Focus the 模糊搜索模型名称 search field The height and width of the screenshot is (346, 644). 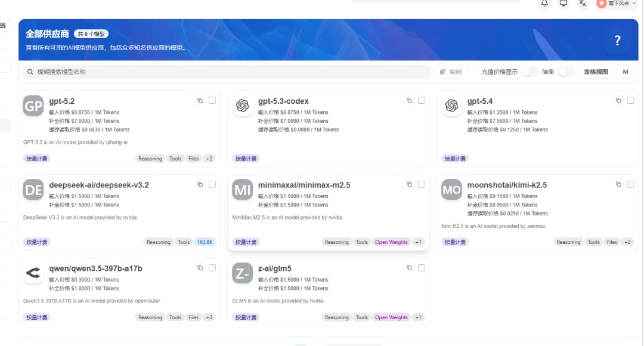[227, 72]
